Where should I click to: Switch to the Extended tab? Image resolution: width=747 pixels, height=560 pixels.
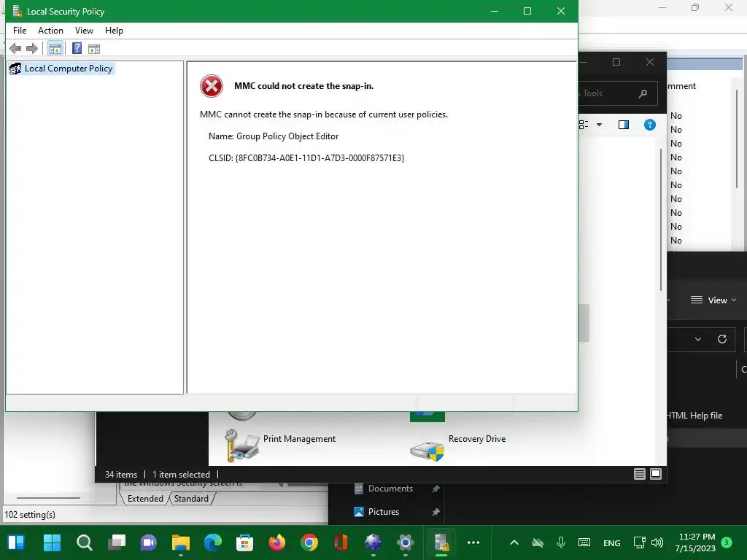[x=145, y=499]
